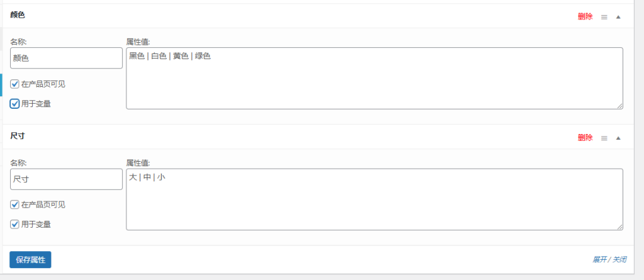Focus the 名称 field containing 尺寸
This screenshot has height=280, width=644.
click(x=66, y=179)
